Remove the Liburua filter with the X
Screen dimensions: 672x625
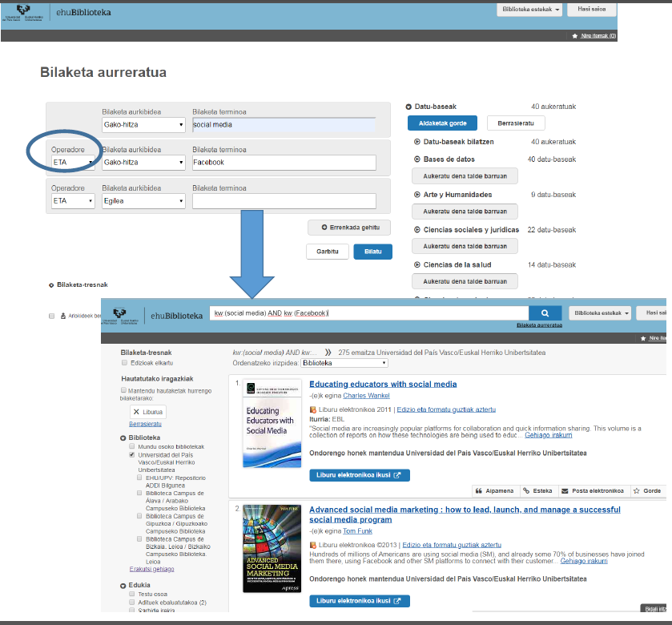[x=135, y=411]
